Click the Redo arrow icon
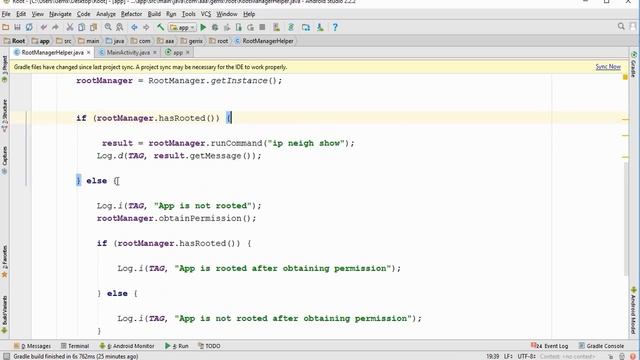 click(x=55, y=27)
